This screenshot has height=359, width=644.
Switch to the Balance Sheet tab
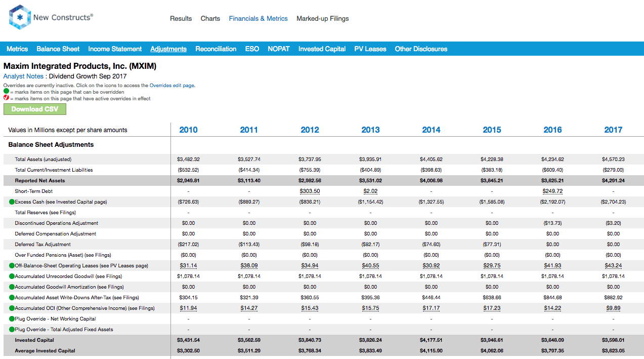click(x=58, y=49)
